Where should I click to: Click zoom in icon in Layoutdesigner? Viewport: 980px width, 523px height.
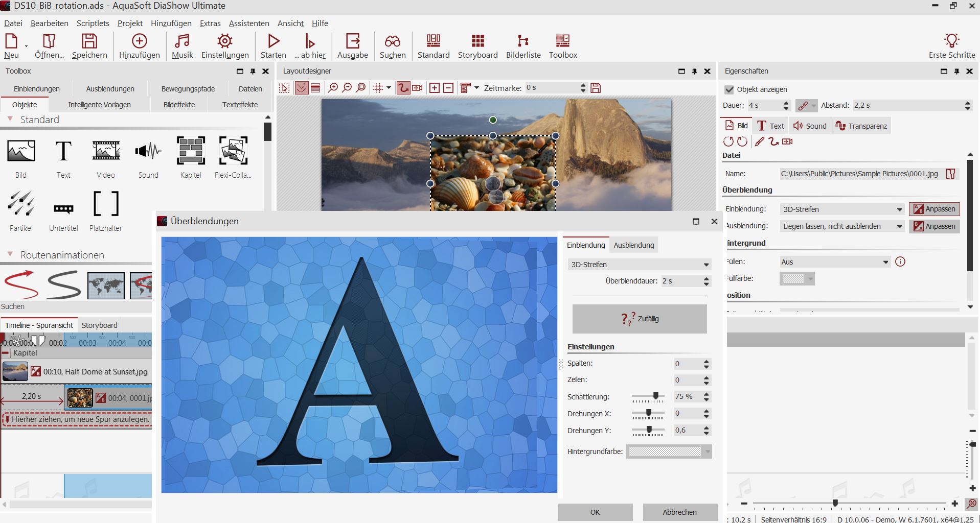333,88
